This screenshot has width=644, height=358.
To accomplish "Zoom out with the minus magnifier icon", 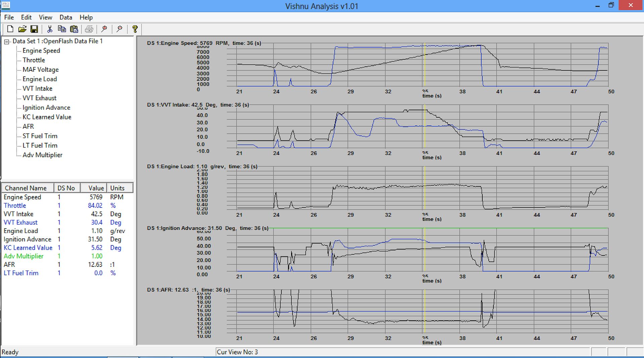I will pyautogui.click(x=119, y=29).
